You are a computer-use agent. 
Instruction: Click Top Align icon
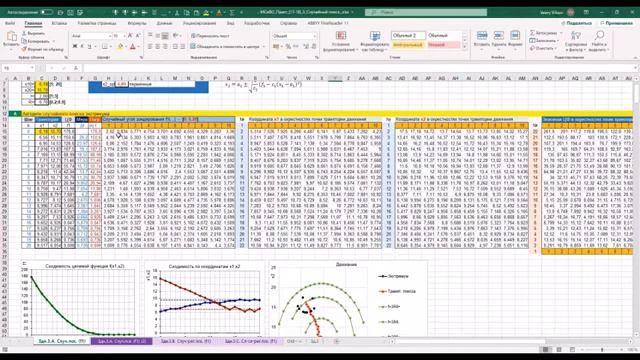click(150, 36)
